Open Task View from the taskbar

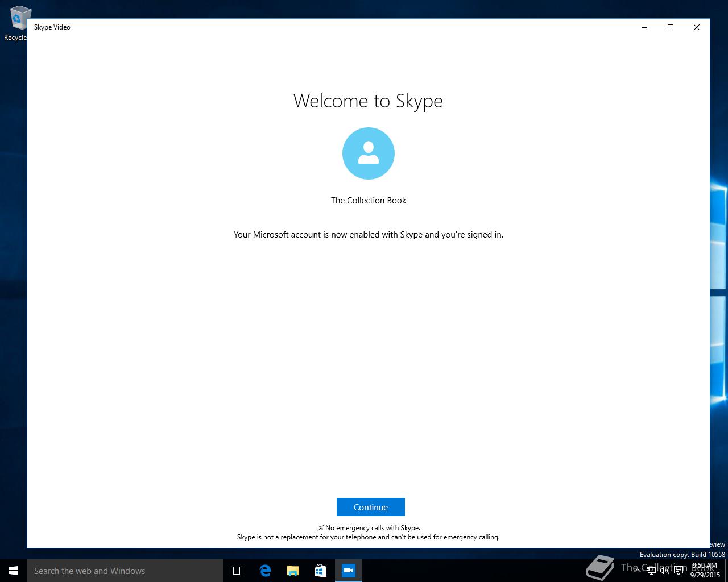pyautogui.click(x=237, y=571)
